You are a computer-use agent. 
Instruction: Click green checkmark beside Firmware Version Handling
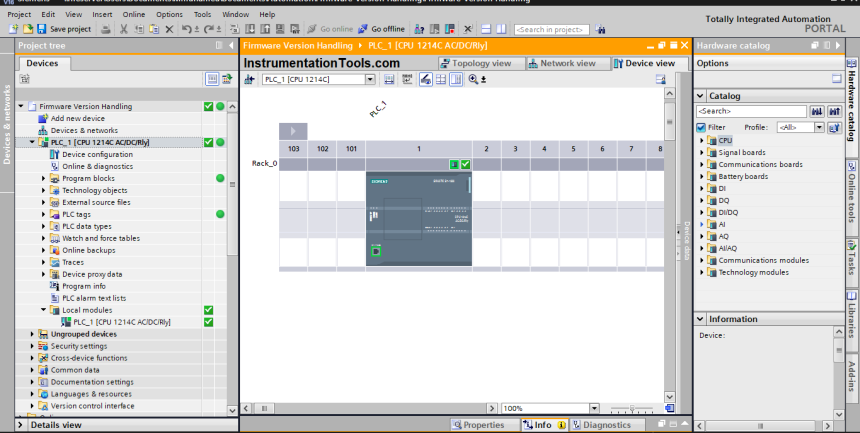point(208,106)
